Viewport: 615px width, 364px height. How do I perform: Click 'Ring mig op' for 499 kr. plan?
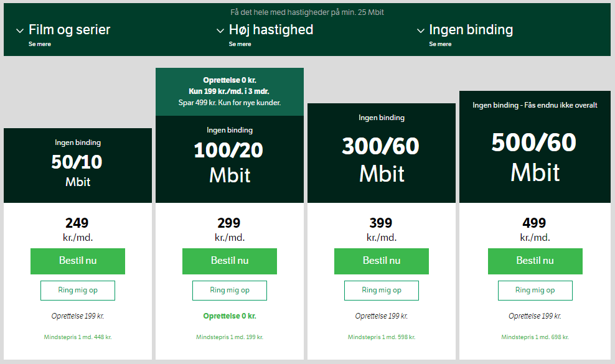point(535,291)
